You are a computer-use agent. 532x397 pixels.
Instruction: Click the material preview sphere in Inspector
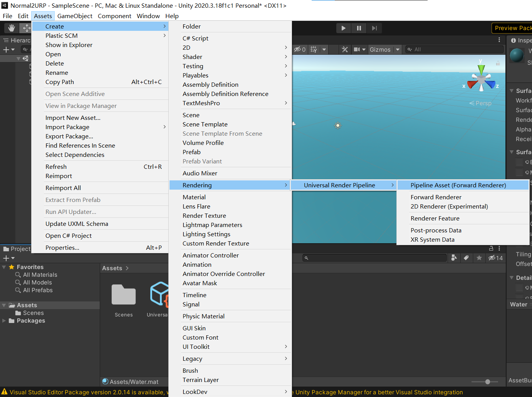(x=517, y=55)
